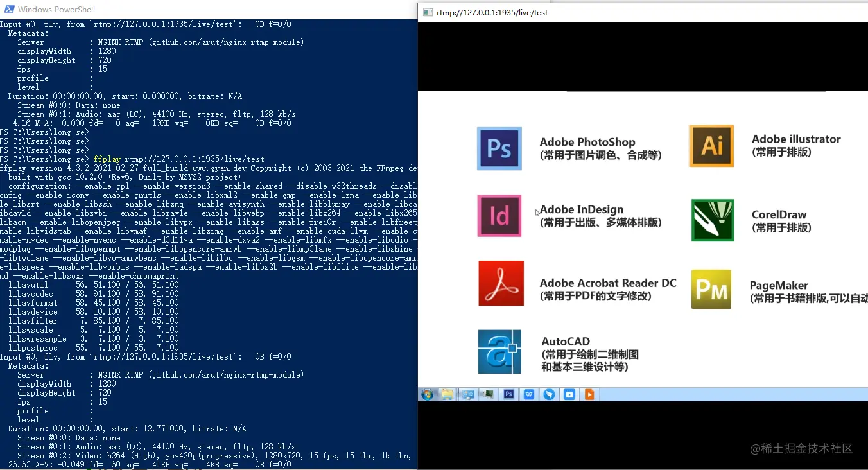
Task: Click the typed 'ffplay' command in PowerShell
Action: point(107,159)
